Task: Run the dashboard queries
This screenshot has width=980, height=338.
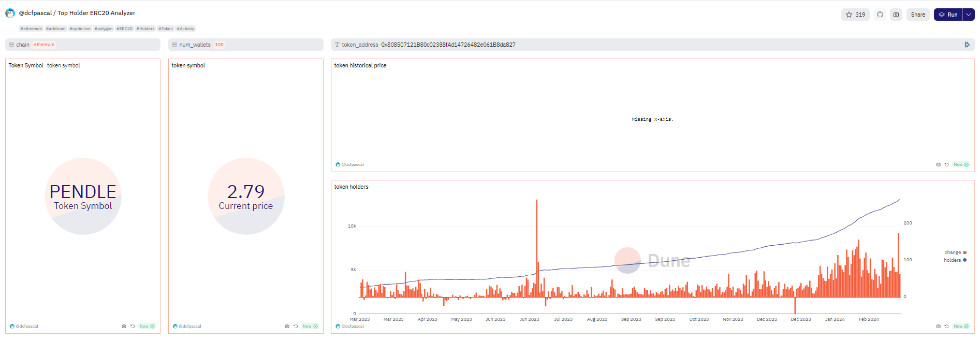Action: coord(948,15)
